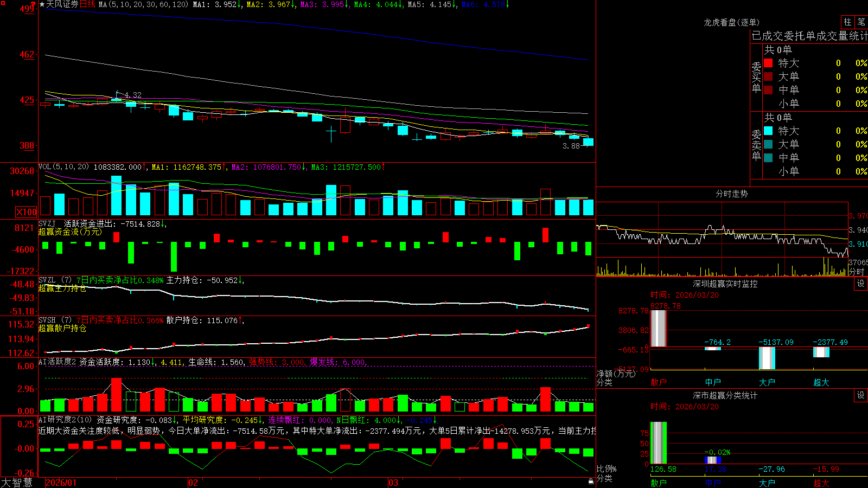
Task: Jump to the 2026/01 date marker
Action: coord(61,483)
